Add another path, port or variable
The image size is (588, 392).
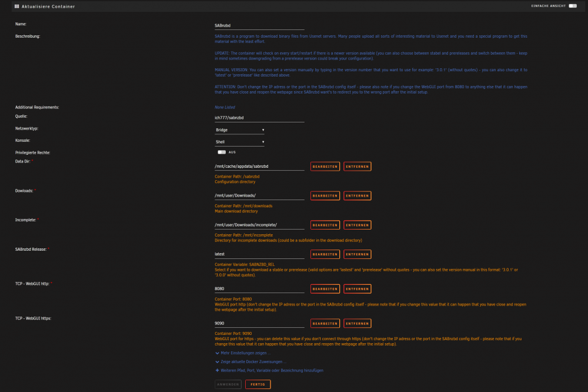point(269,370)
